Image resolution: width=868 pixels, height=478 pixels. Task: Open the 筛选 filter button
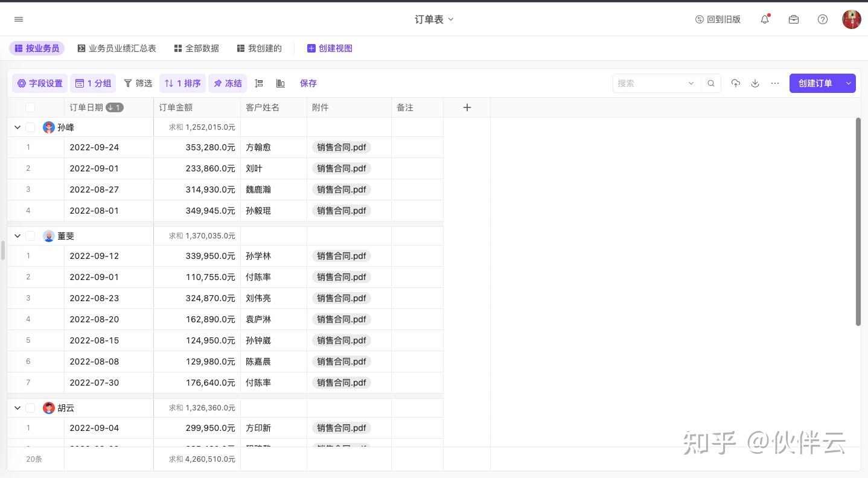[x=138, y=83]
